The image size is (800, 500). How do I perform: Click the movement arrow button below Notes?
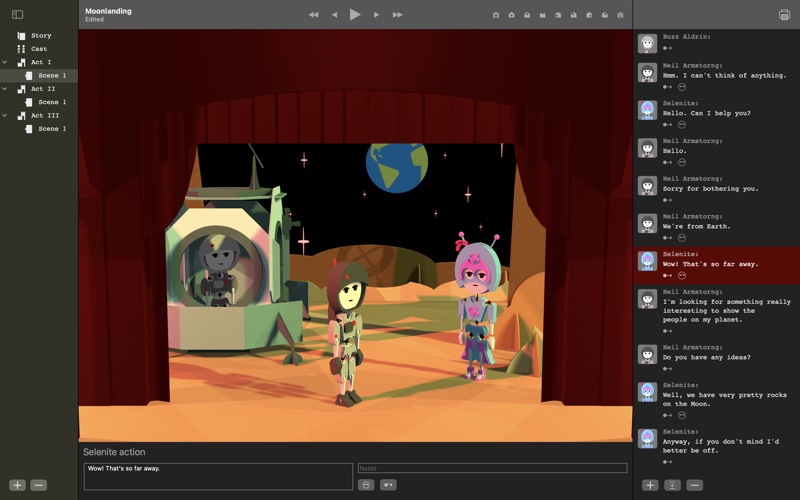pos(388,485)
